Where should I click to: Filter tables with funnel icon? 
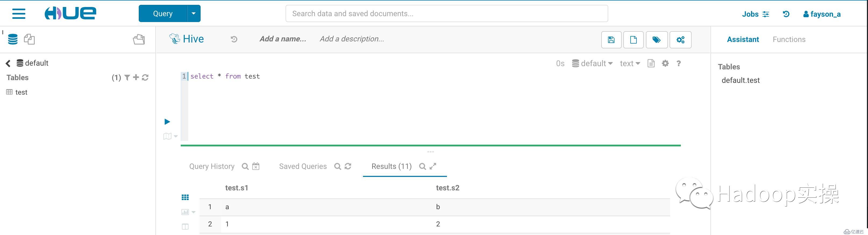[x=127, y=77]
